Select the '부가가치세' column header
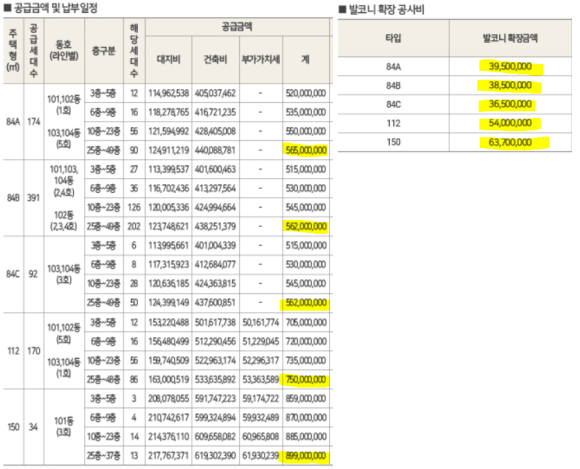Screen dimensions: 580x469 pyautogui.click(x=261, y=59)
